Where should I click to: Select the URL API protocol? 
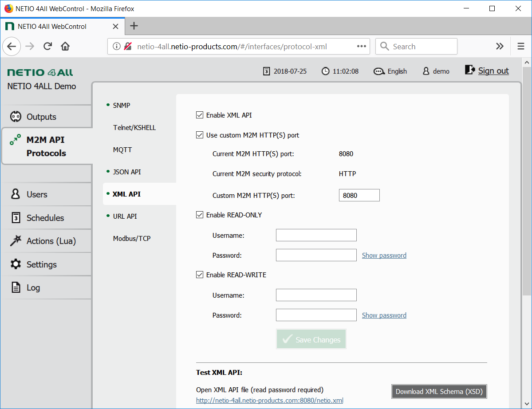125,216
